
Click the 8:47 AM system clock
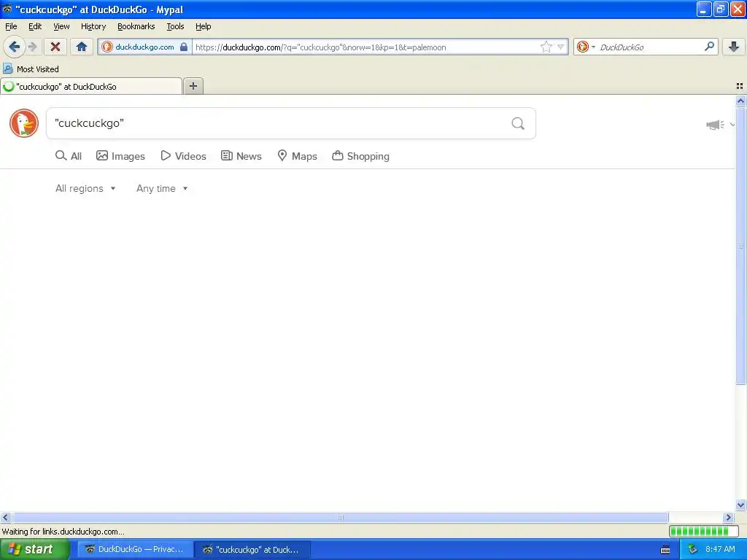pos(720,549)
